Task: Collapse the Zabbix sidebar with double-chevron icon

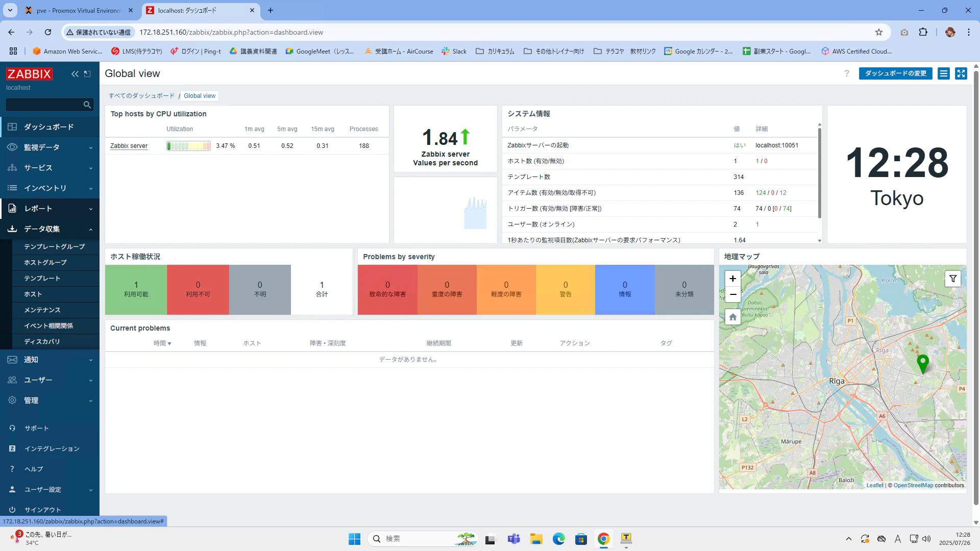Action: [75, 74]
